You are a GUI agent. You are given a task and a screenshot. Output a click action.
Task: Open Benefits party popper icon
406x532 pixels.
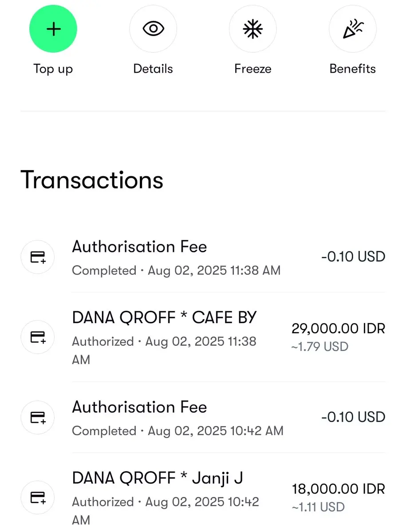click(x=353, y=29)
